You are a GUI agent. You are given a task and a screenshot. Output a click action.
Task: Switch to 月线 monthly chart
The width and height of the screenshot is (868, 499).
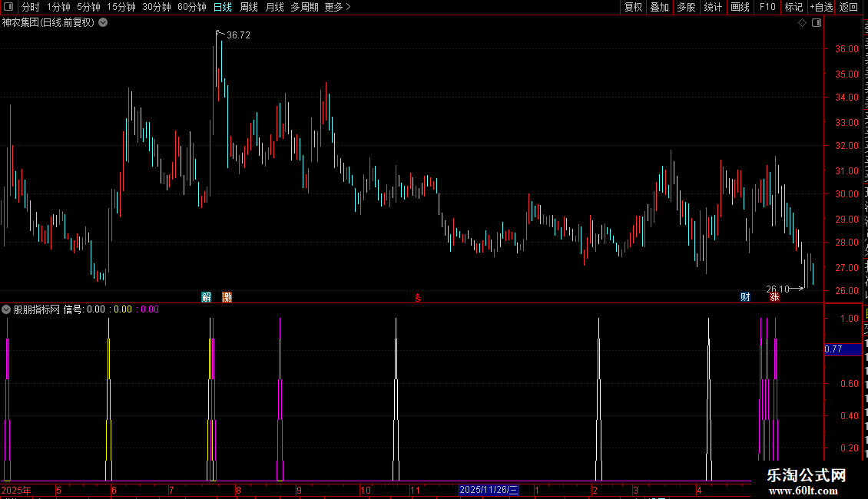pyautogui.click(x=274, y=7)
